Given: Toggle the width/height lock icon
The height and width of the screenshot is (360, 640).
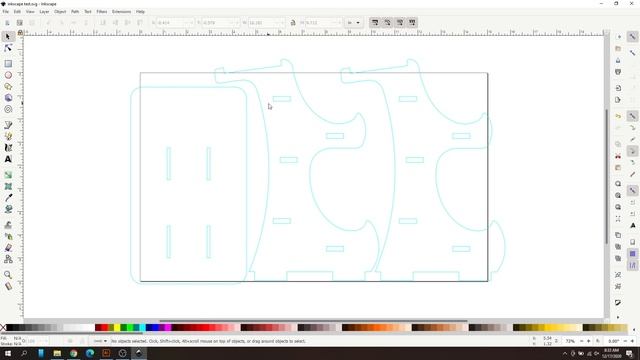Looking at the screenshot, I should [x=293, y=23].
